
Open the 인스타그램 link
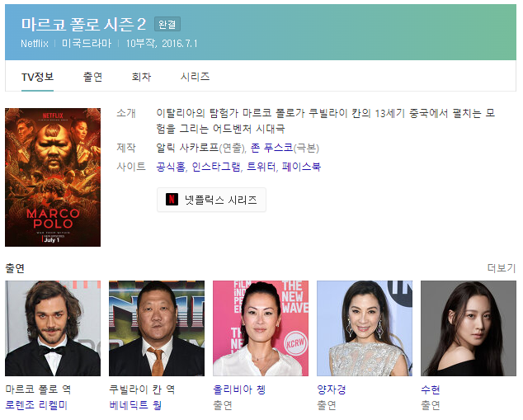216,167
